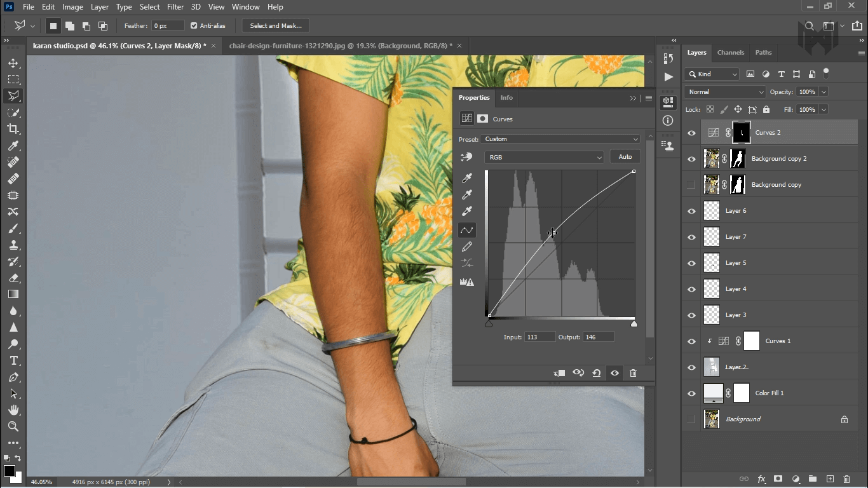Image resolution: width=868 pixels, height=488 pixels.
Task: Select the Hand tool
Action: [x=13, y=410]
